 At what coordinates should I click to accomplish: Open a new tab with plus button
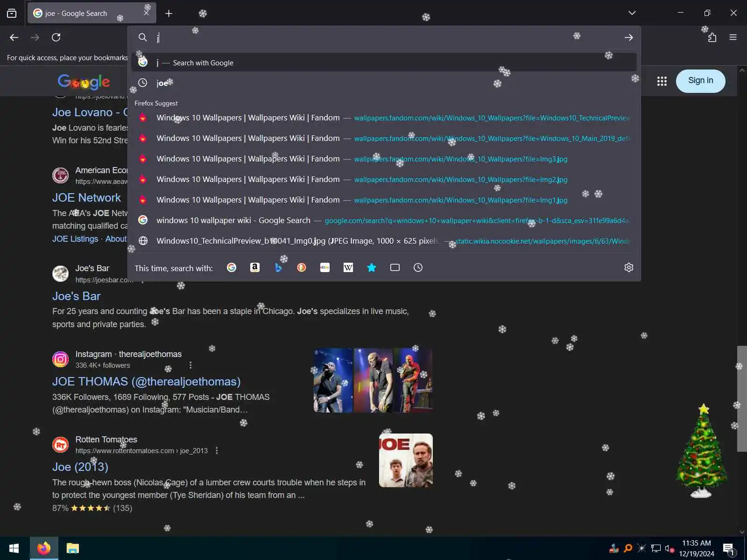click(x=169, y=14)
